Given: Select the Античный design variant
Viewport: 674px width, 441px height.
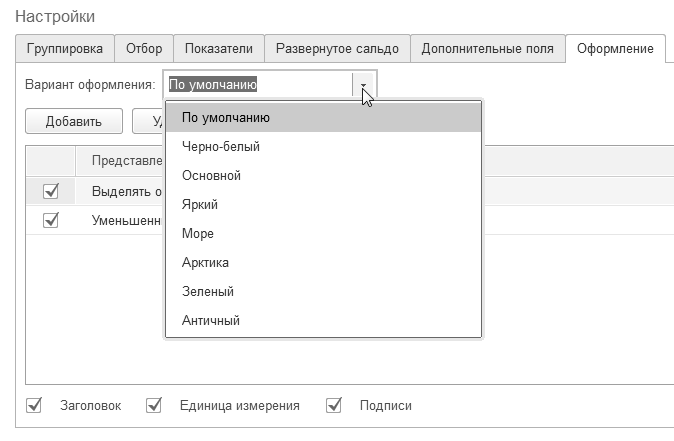Looking at the screenshot, I should [211, 321].
